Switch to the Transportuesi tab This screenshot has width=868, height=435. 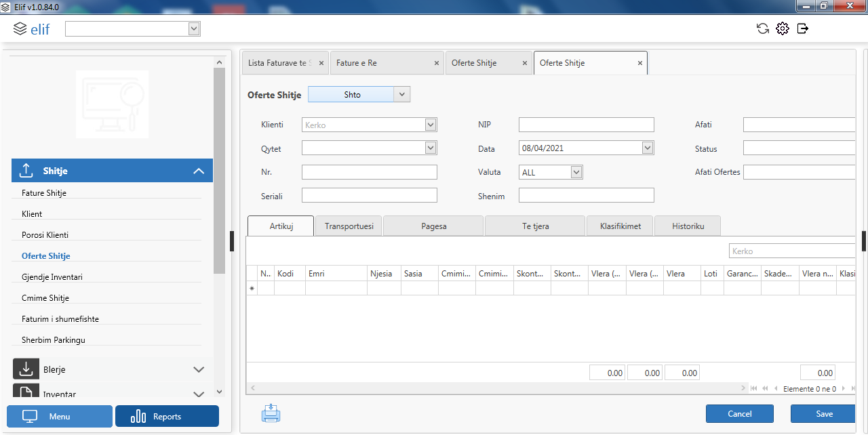[349, 226]
